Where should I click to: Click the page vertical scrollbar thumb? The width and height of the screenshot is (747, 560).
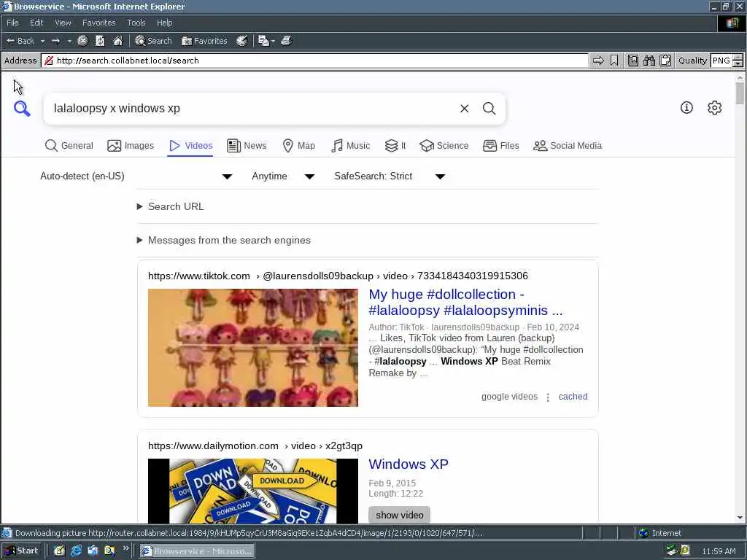pos(740,93)
